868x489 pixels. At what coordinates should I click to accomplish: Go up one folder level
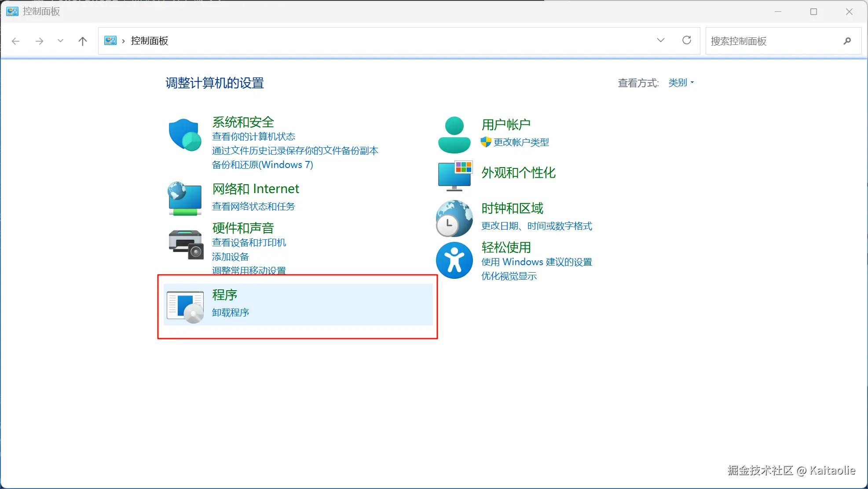pos(82,41)
